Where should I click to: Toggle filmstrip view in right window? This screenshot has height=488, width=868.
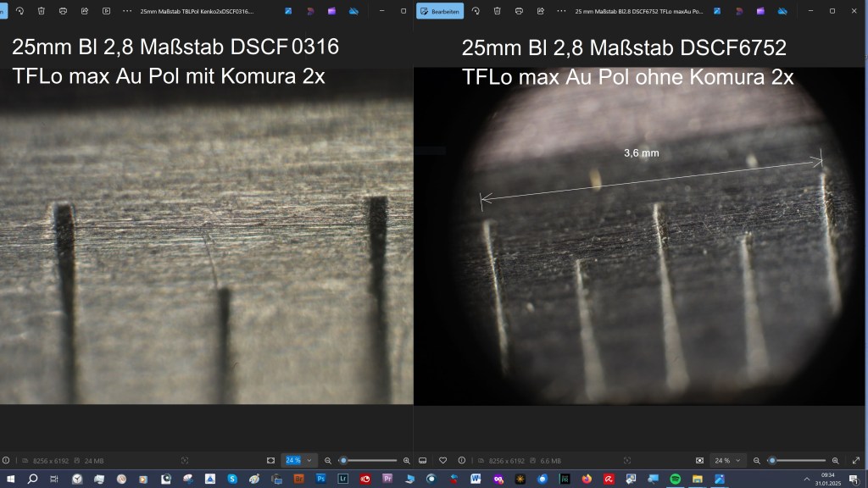[x=422, y=460]
